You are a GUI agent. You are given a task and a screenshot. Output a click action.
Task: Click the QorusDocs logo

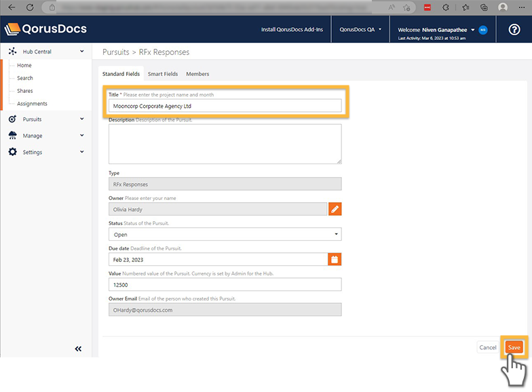click(x=45, y=28)
